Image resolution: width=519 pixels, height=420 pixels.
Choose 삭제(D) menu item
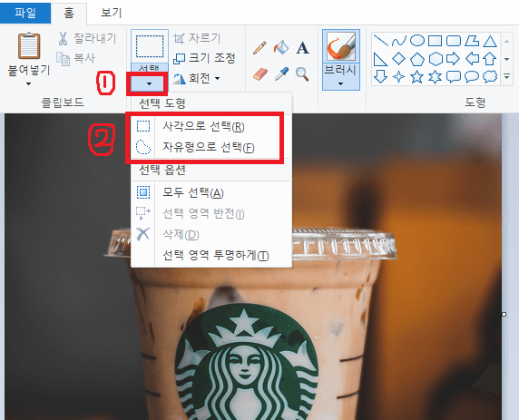pyautogui.click(x=211, y=235)
